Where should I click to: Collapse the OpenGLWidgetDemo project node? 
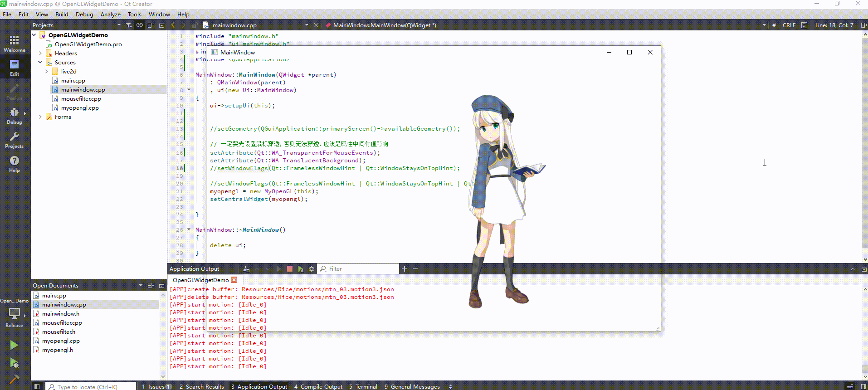[34, 35]
